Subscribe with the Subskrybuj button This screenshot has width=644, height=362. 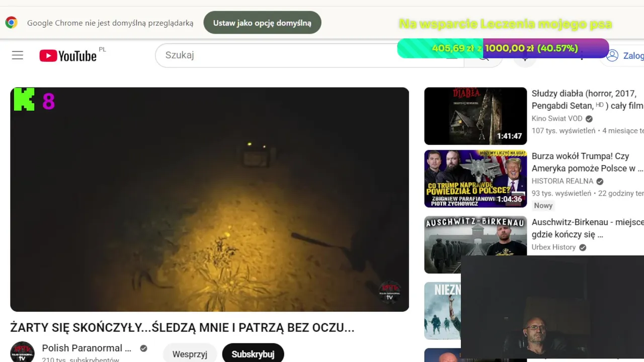pos(253,354)
